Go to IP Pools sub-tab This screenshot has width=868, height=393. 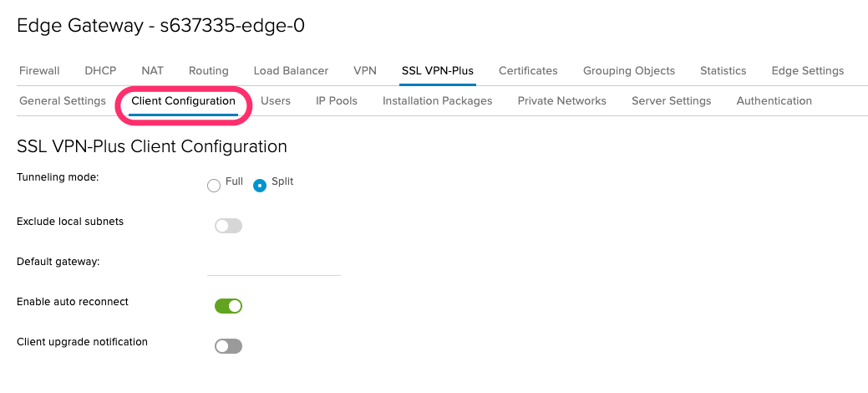[x=337, y=101]
